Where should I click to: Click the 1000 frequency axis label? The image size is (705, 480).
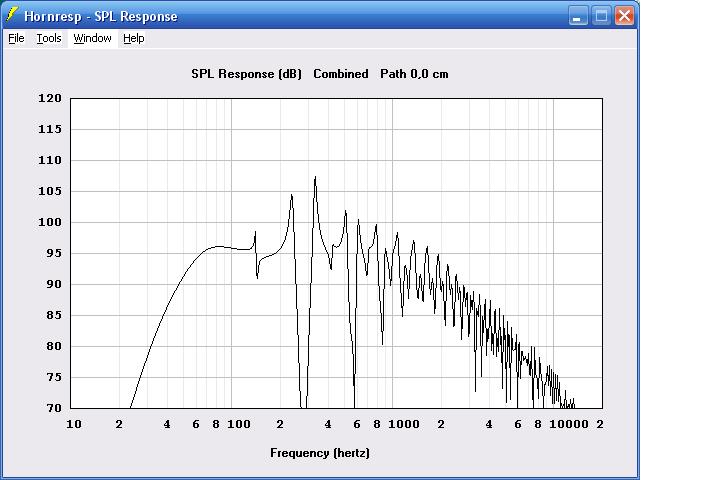pos(404,424)
